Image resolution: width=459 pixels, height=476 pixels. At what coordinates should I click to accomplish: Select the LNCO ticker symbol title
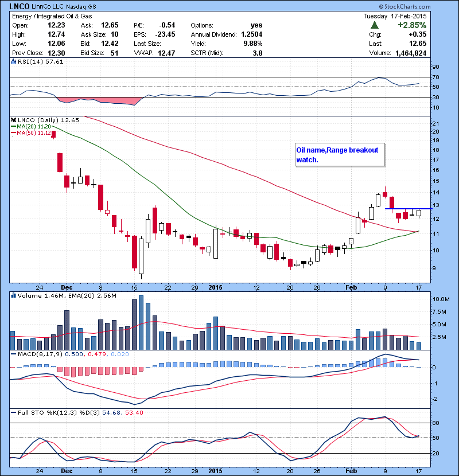pyautogui.click(x=19, y=6)
